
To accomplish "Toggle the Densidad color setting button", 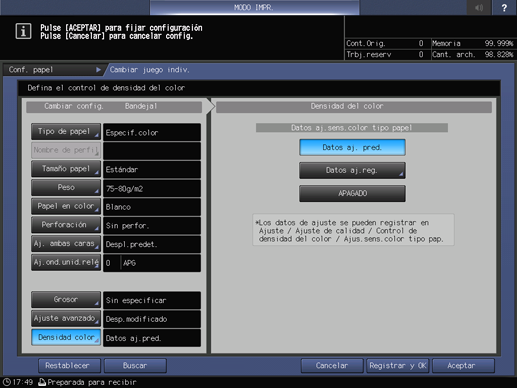I will click(x=66, y=337).
